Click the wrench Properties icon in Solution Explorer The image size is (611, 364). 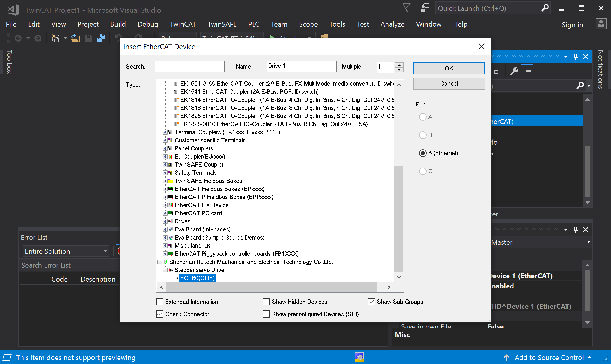click(514, 71)
